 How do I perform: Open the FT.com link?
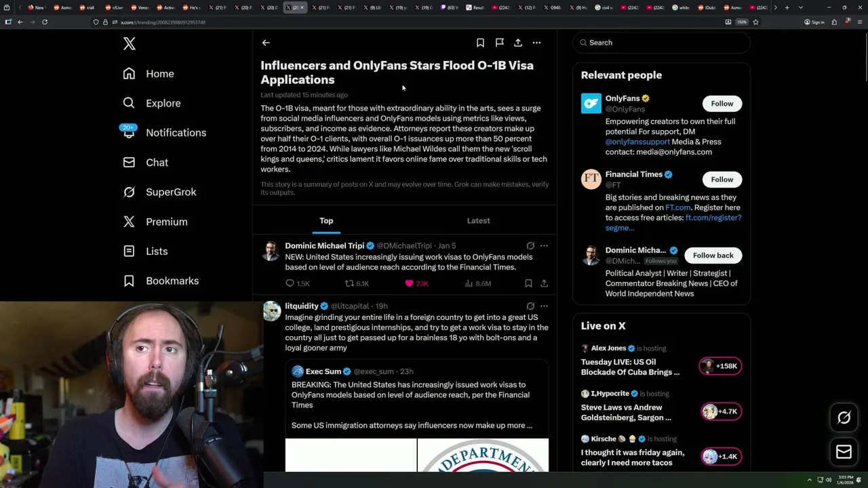pos(678,207)
